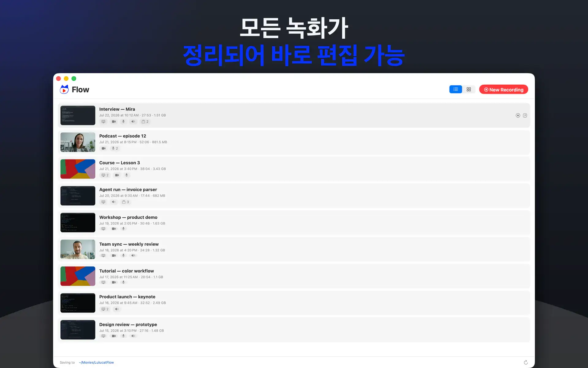Click the refresh icon in the footer

click(526, 362)
